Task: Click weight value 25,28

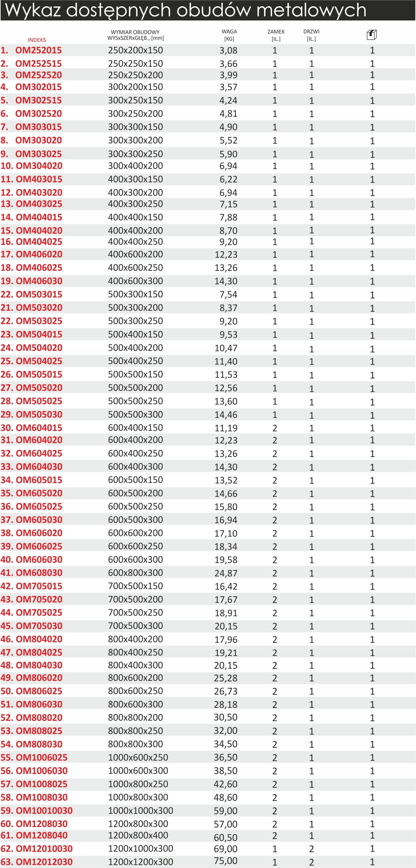Action: click(226, 678)
